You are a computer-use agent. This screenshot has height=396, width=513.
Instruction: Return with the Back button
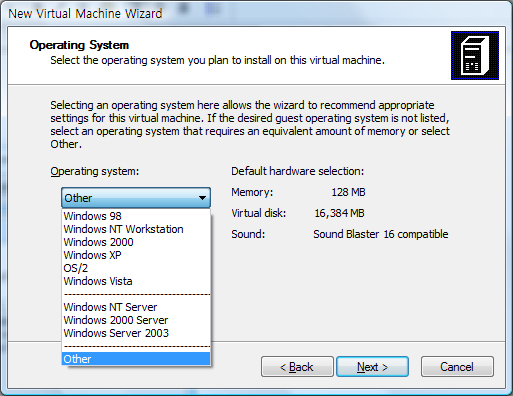(297, 367)
